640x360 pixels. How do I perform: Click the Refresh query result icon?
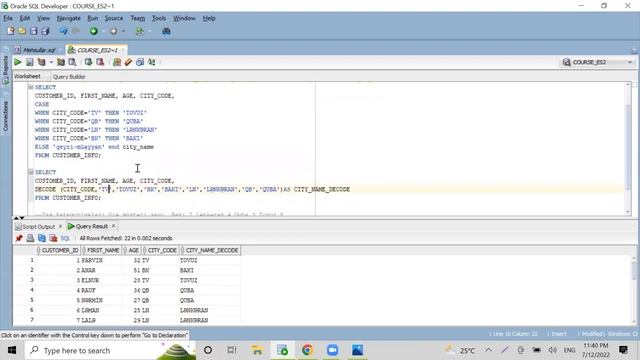[x=42, y=238]
